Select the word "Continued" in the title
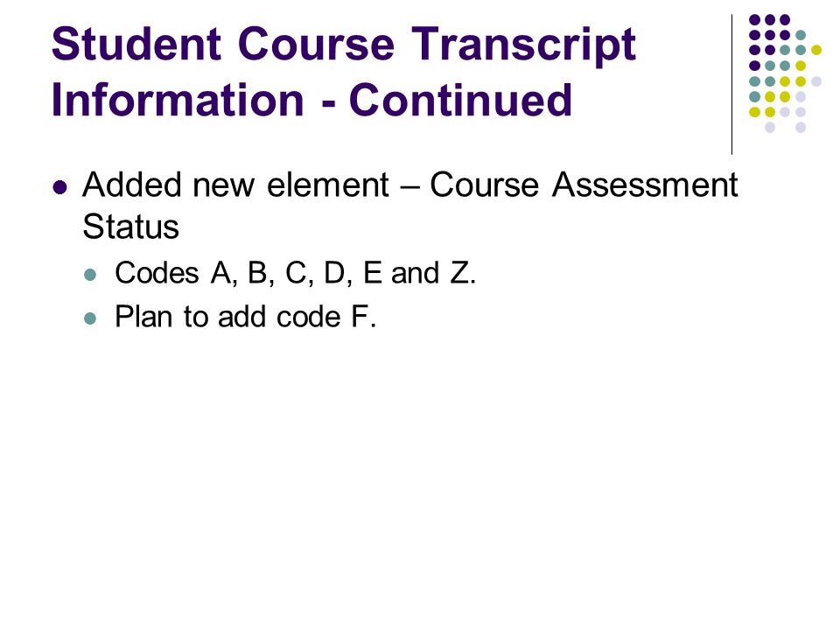Image resolution: width=840 pixels, height=630 pixels. (461, 100)
